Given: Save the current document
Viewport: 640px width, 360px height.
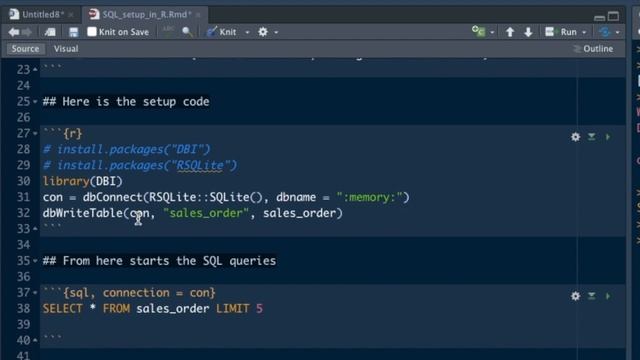Looking at the screenshot, I should coord(73,32).
